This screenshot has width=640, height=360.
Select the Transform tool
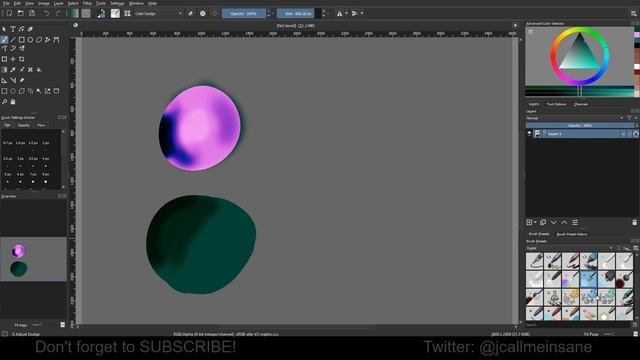(4, 59)
